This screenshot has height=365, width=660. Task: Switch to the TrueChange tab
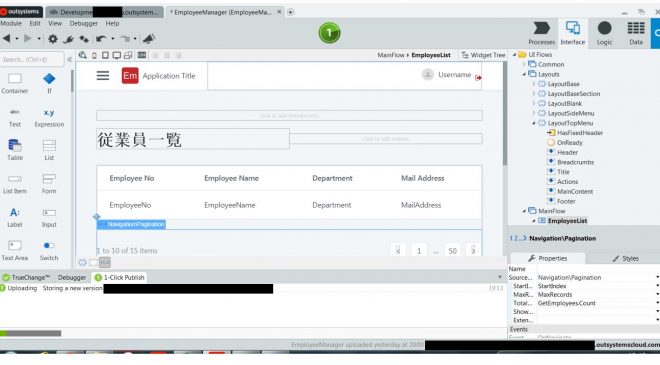coord(26,277)
